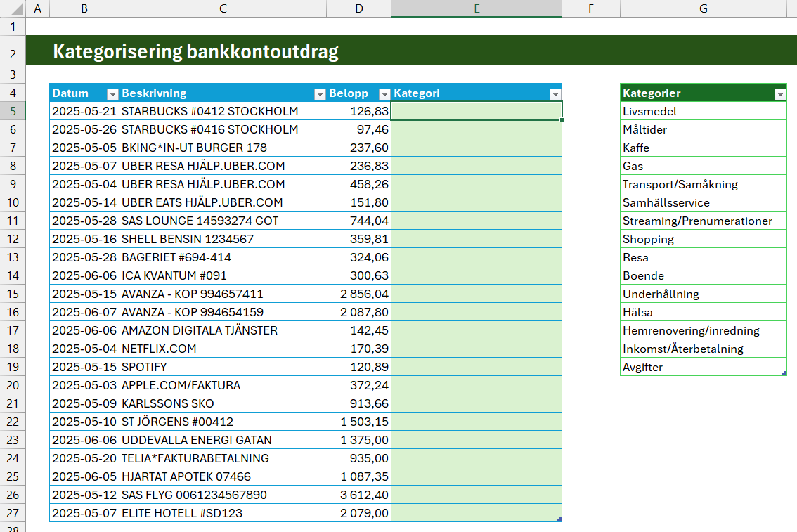This screenshot has height=532, width=797.
Task: Select column D header
Action: [359, 8]
